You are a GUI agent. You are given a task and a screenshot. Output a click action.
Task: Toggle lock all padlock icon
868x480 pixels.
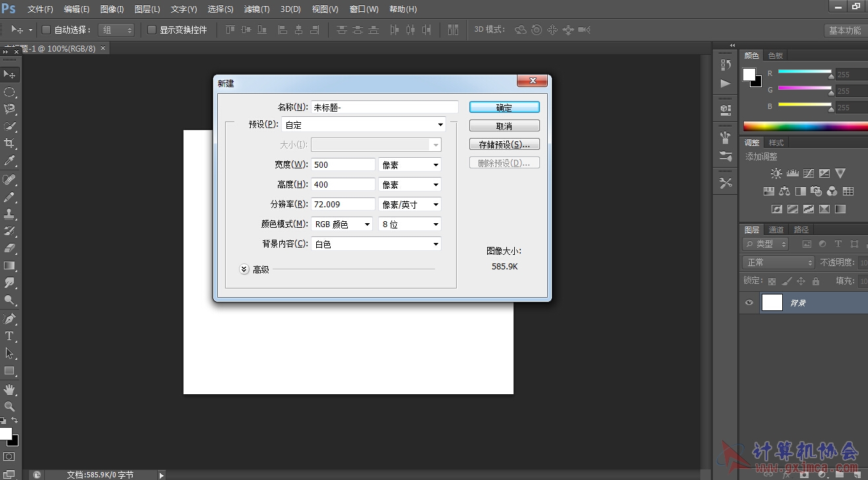[x=816, y=281]
